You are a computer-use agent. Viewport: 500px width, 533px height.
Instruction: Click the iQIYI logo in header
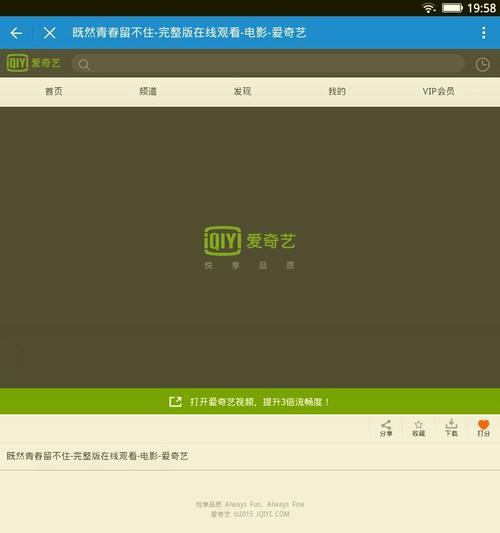pos(33,63)
